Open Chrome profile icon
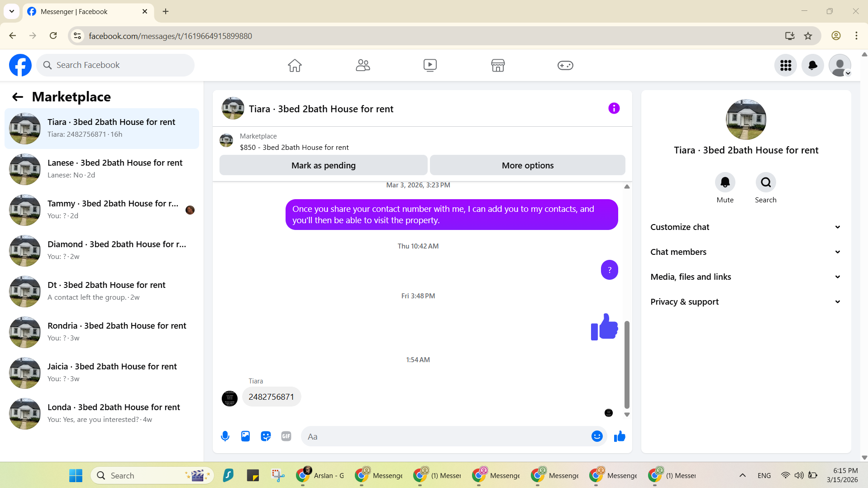 836,36
